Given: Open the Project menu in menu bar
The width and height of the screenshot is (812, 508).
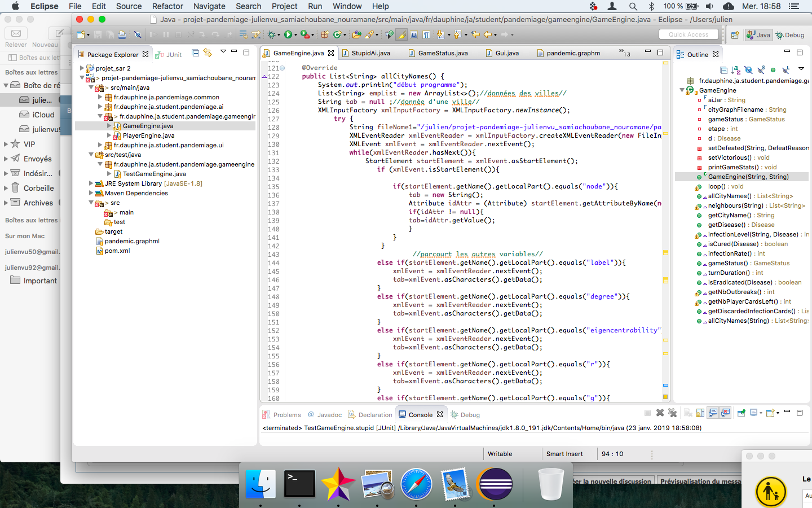Looking at the screenshot, I should click(x=284, y=6).
